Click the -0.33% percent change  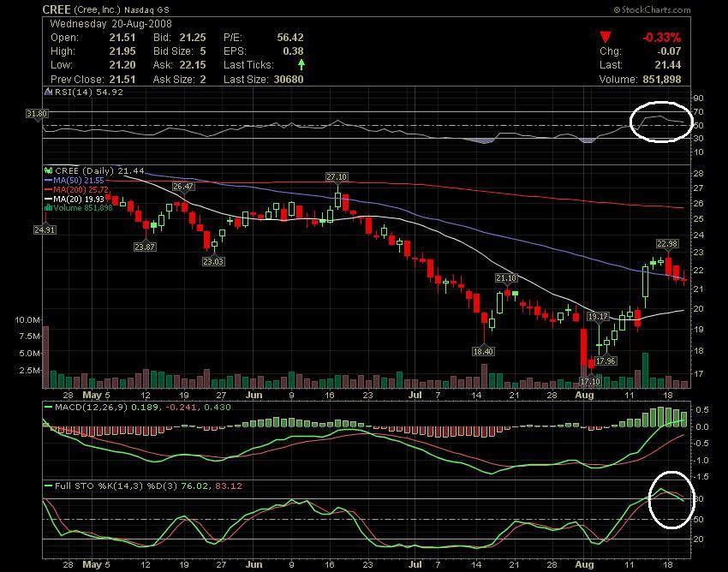661,38
